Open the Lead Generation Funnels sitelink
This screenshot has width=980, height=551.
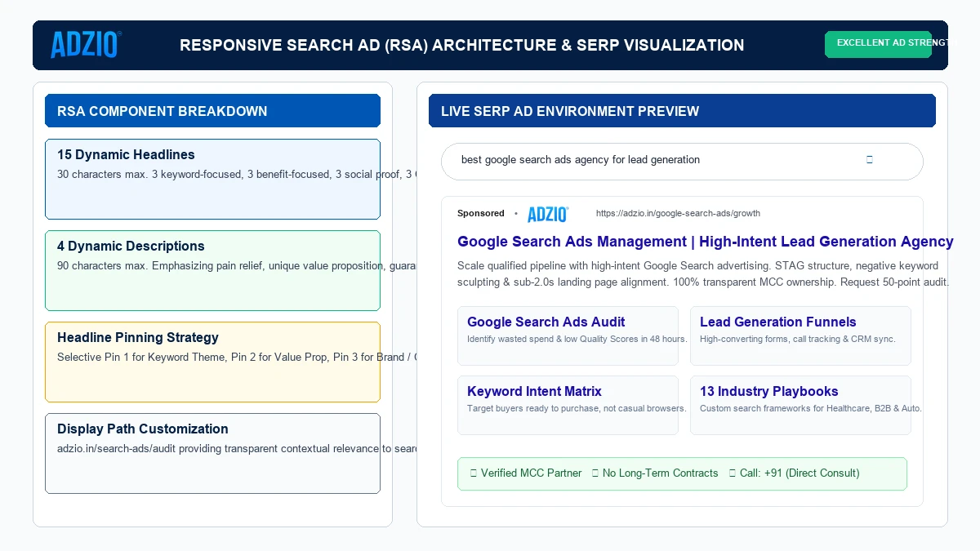(778, 322)
